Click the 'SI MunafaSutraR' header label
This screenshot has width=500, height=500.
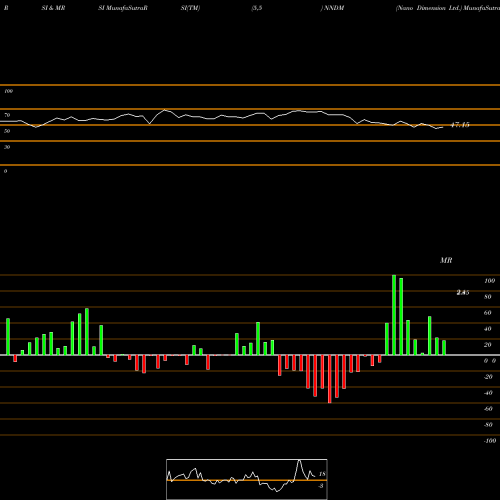[x=123, y=8]
